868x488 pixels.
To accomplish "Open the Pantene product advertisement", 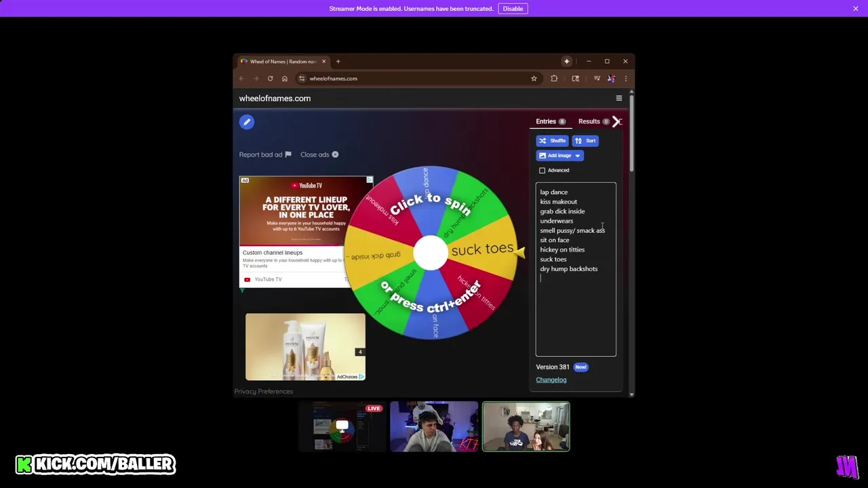I will [x=305, y=346].
